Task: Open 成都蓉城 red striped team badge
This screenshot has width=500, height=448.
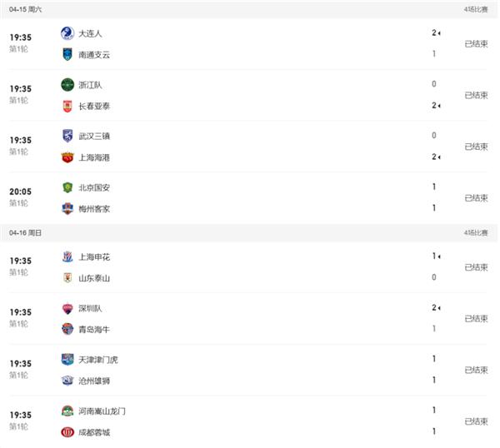Action: [67, 431]
